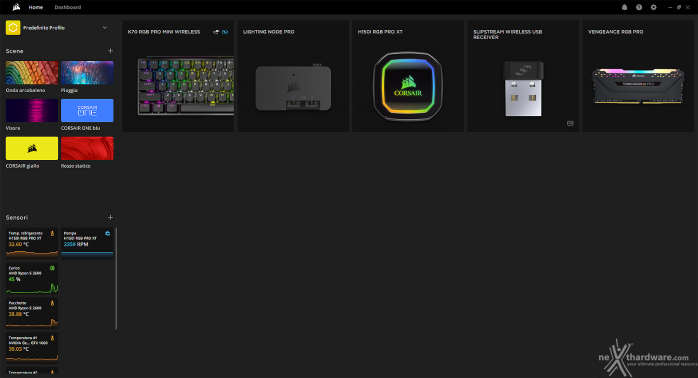
Task: Open the K70 RGB PRO MINI WIRELESS device
Action: [x=178, y=76]
